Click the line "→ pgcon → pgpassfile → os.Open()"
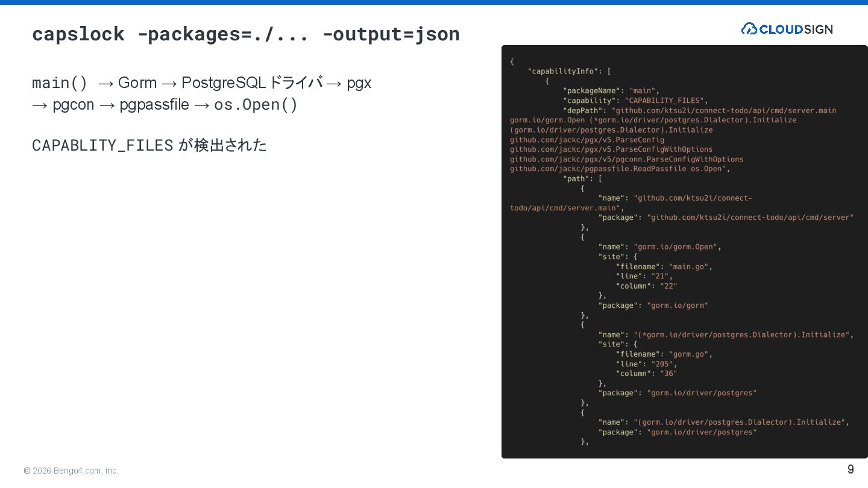This screenshot has height=488, width=868. 165,105
